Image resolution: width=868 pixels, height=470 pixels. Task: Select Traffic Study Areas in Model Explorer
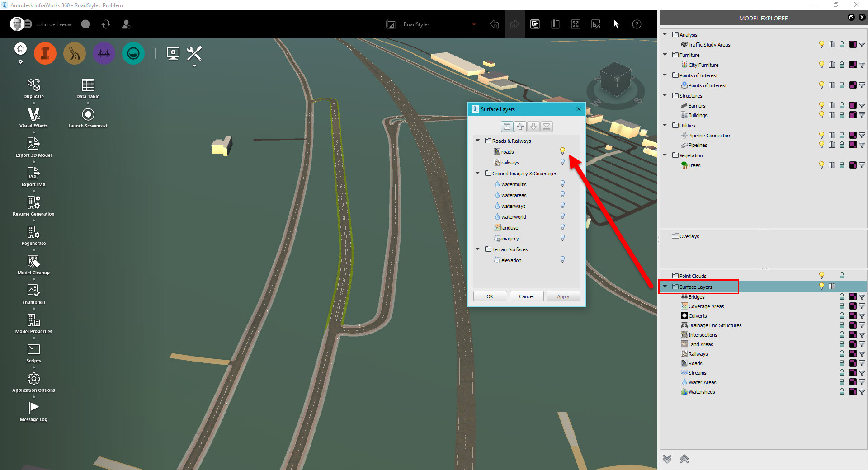709,45
